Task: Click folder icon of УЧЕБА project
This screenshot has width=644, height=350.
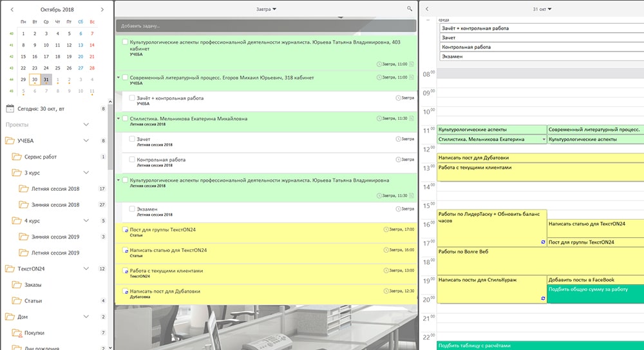Action: click(10, 141)
